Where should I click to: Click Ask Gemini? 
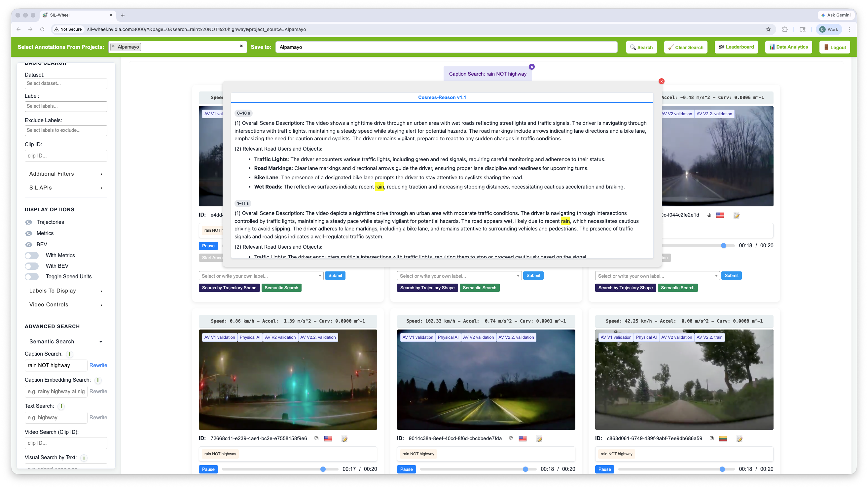click(836, 15)
